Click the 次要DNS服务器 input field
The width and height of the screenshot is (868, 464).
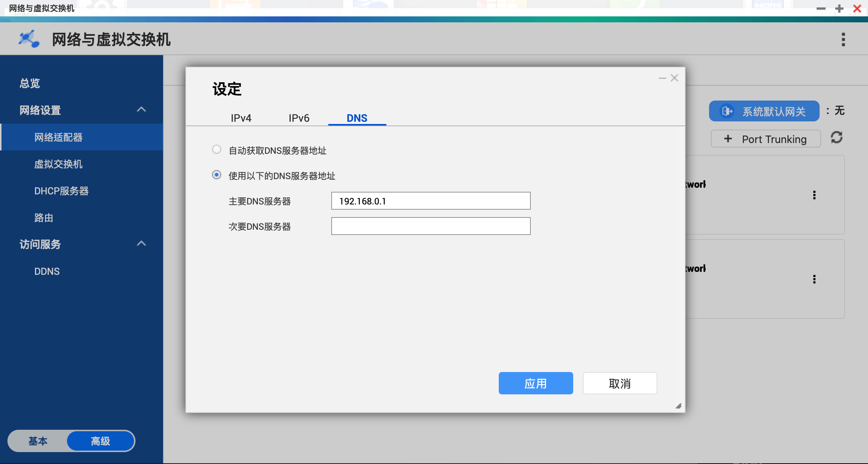(431, 226)
